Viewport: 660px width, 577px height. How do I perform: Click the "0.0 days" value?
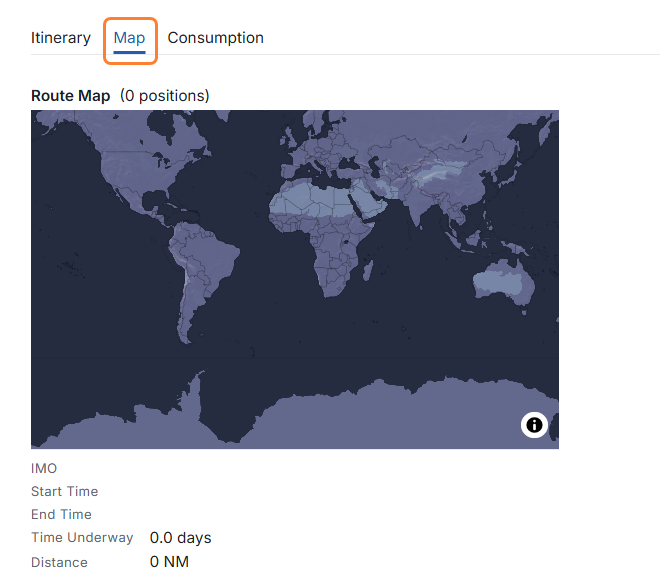(180, 538)
